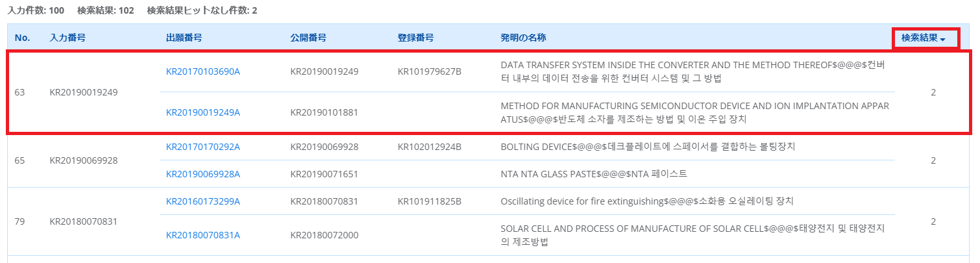Click the 登録番号 column header
The height and width of the screenshot is (263, 980).
point(415,38)
